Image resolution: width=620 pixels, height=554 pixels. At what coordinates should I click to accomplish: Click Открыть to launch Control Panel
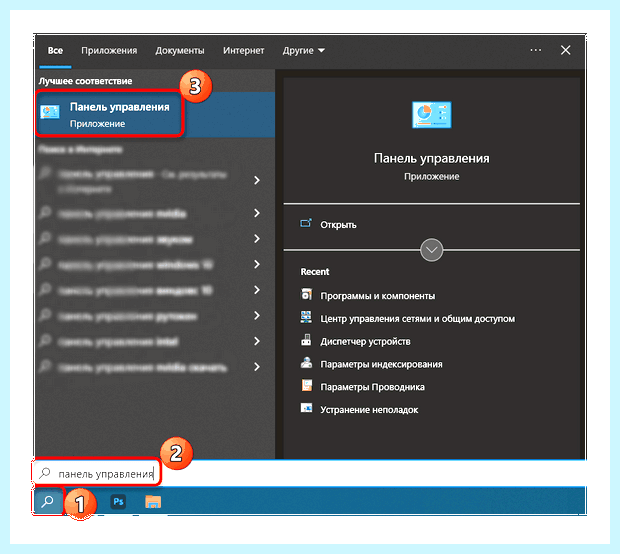point(338,225)
